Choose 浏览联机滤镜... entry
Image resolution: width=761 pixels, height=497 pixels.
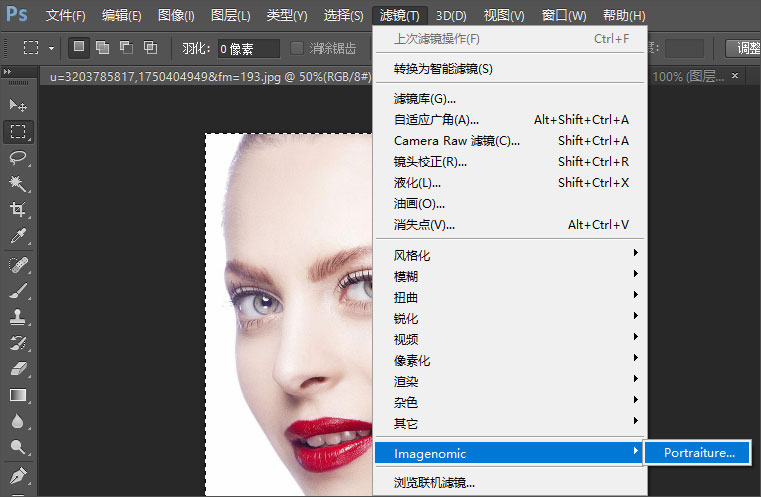pyautogui.click(x=510, y=482)
